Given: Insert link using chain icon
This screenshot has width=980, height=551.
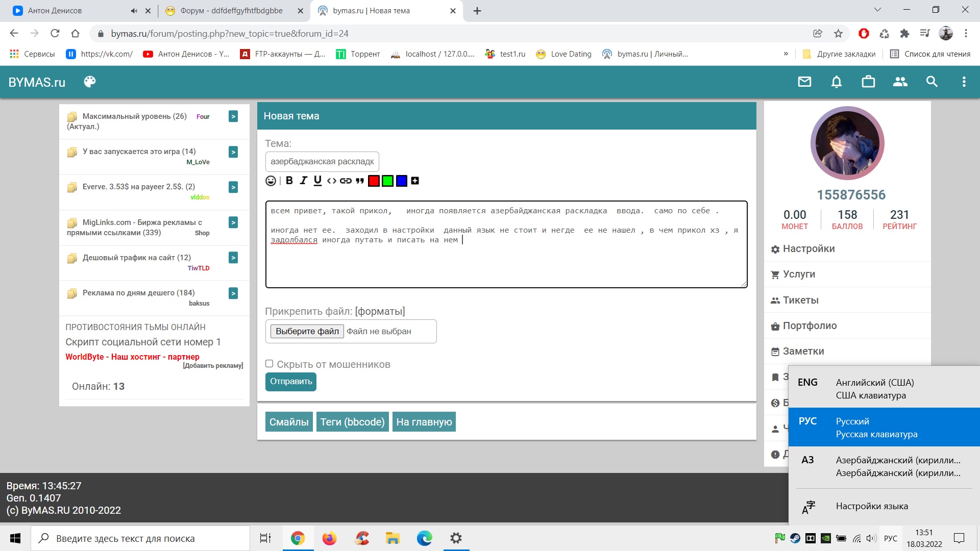Looking at the screenshot, I should [346, 181].
